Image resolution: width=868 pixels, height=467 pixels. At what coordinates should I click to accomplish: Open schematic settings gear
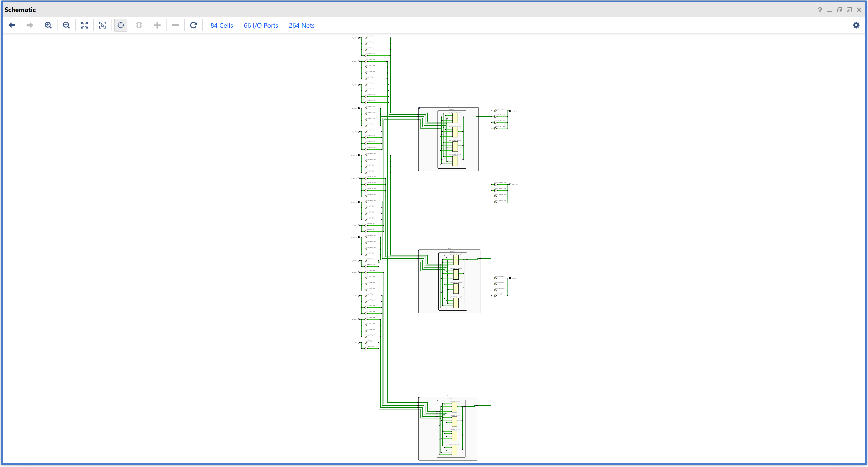click(856, 25)
